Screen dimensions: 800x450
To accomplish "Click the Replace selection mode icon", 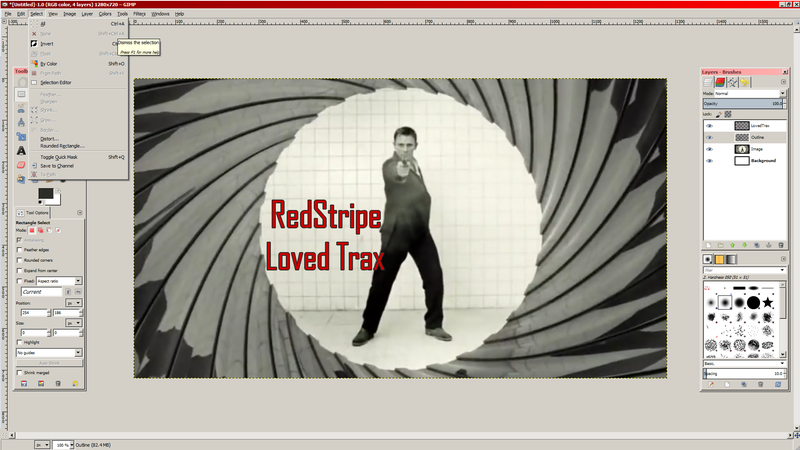I will (x=32, y=231).
